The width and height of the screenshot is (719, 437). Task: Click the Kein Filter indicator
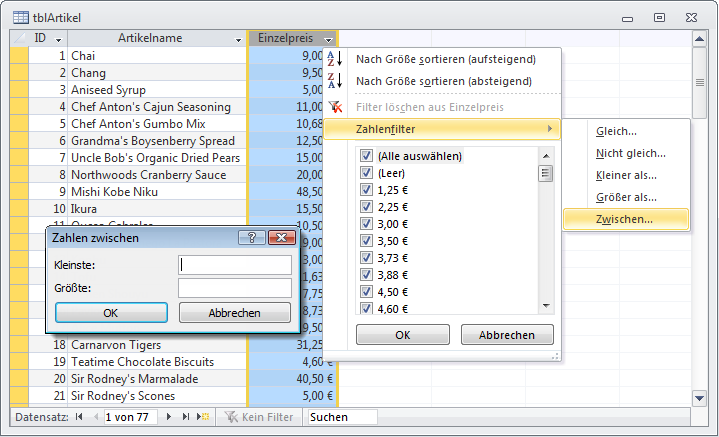tap(258, 416)
